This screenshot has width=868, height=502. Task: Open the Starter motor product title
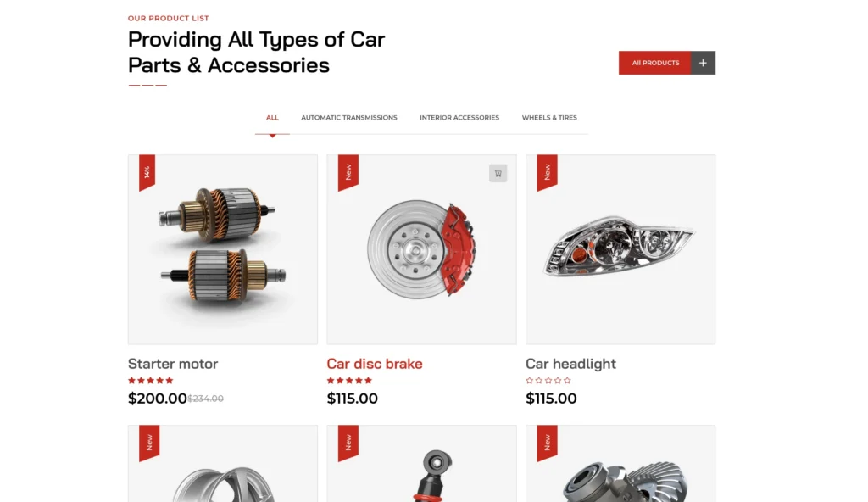(x=173, y=364)
